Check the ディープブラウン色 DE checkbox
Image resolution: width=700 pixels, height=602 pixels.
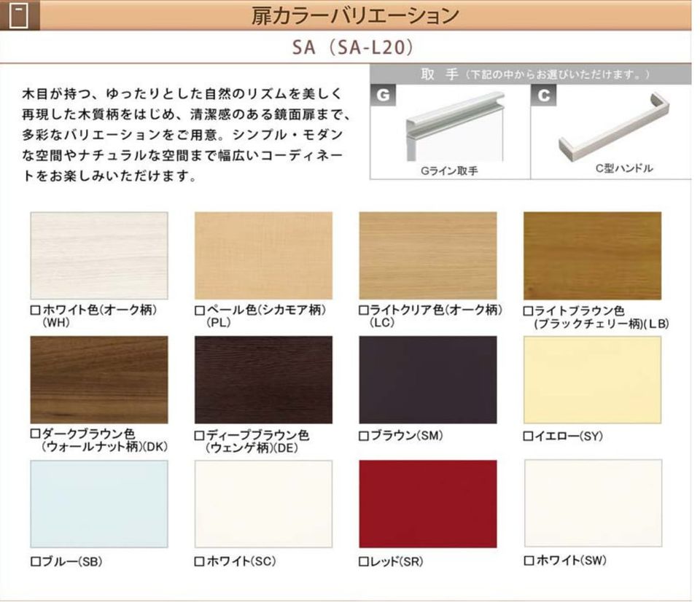point(200,436)
